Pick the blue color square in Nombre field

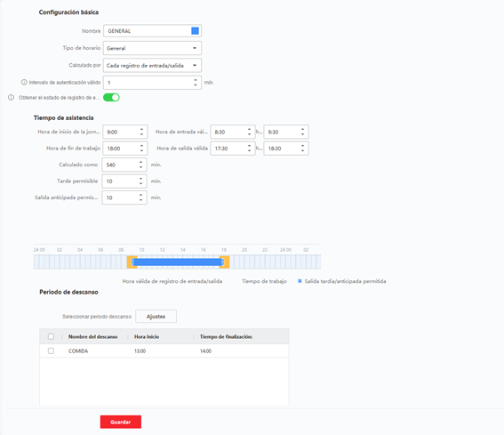pyautogui.click(x=195, y=31)
